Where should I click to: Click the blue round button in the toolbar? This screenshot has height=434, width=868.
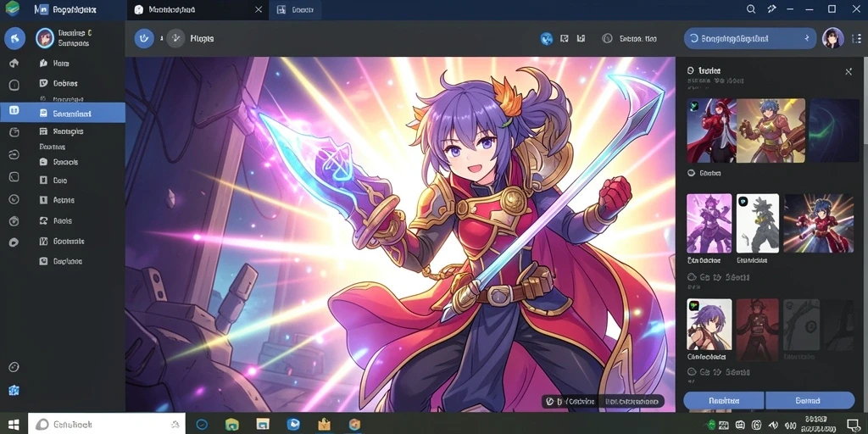click(144, 38)
